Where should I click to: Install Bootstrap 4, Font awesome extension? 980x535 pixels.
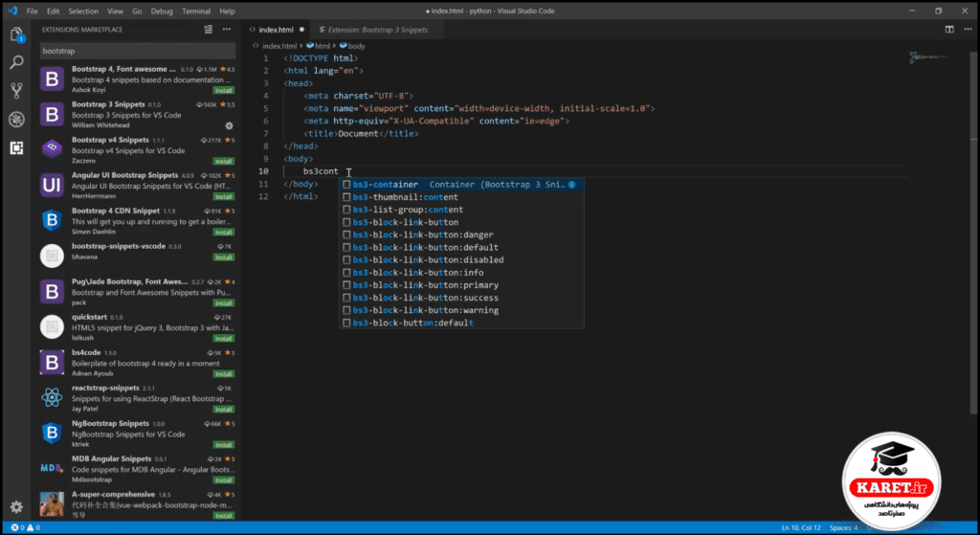tap(224, 91)
